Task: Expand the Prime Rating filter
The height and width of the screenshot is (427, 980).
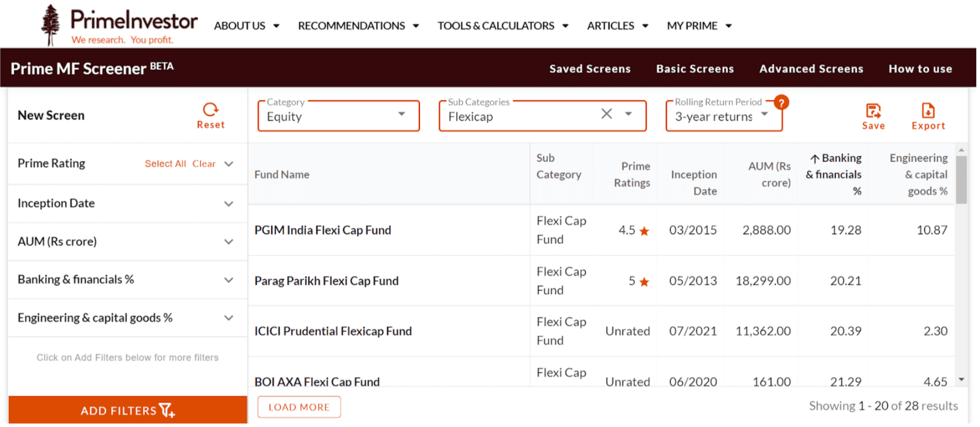Action: [229, 164]
